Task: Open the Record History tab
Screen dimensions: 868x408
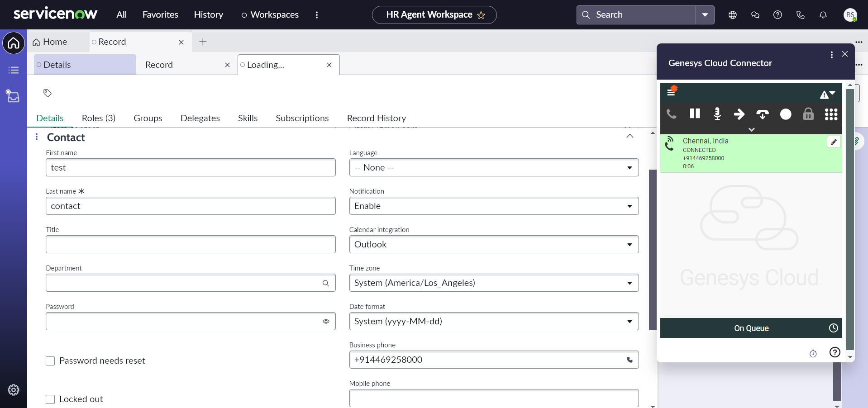Action: 377,118
